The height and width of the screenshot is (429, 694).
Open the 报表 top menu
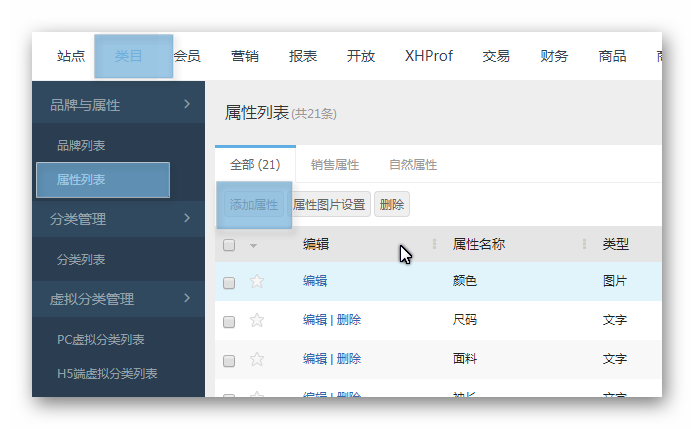pyautogui.click(x=303, y=56)
